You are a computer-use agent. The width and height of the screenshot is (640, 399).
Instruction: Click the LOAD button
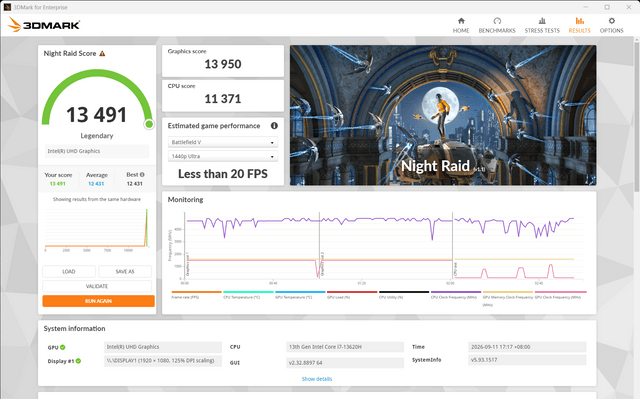point(69,272)
